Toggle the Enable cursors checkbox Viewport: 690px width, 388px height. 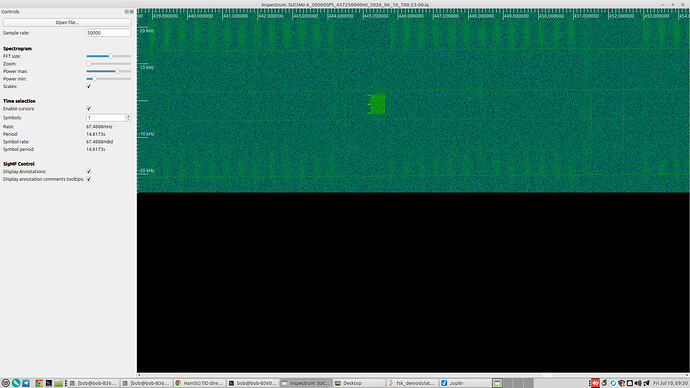88,109
